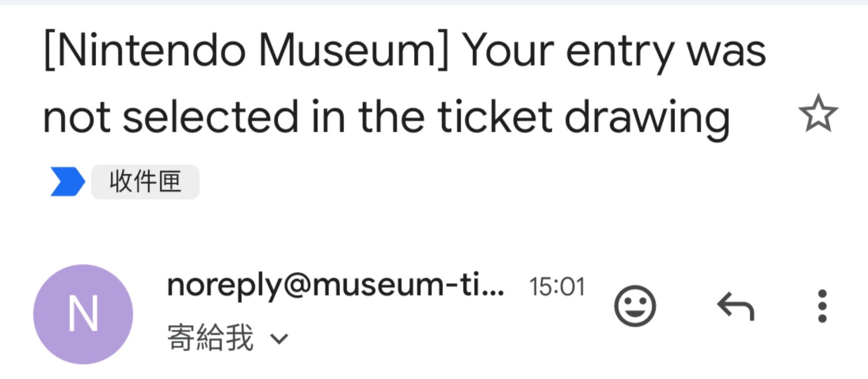Reply to the email with the arrow icon
This screenshot has height=379, width=868.
735,306
